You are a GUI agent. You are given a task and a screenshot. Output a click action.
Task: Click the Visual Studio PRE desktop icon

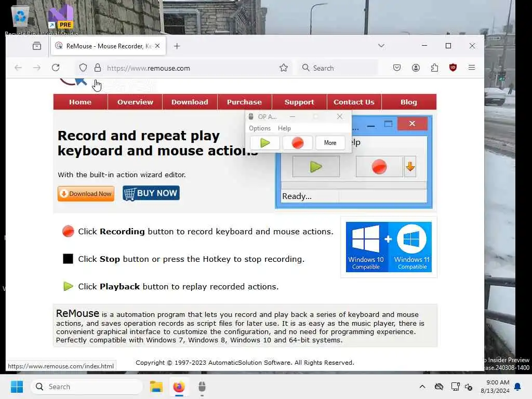coord(61,20)
